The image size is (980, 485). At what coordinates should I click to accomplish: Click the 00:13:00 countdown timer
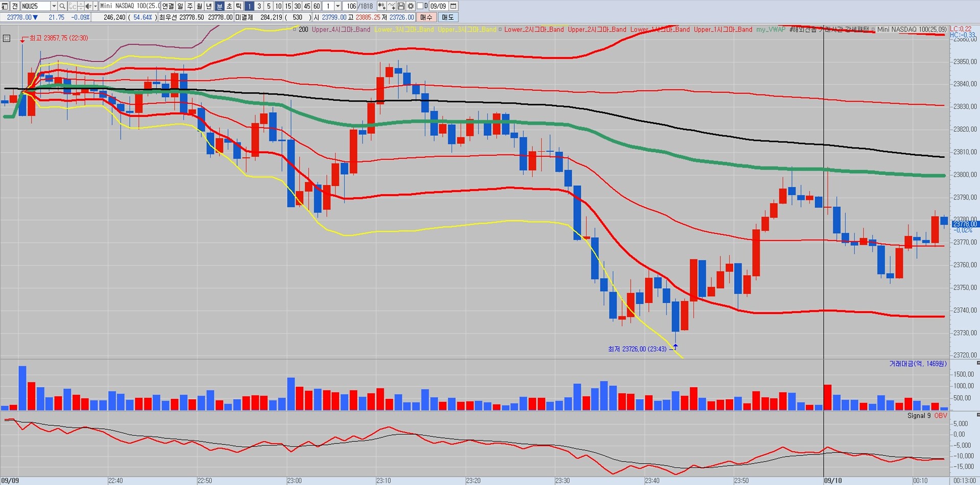click(x=965, y=481)
